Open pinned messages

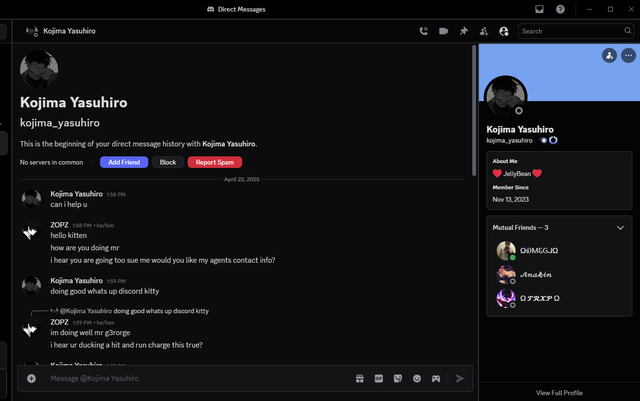(464, 31)
